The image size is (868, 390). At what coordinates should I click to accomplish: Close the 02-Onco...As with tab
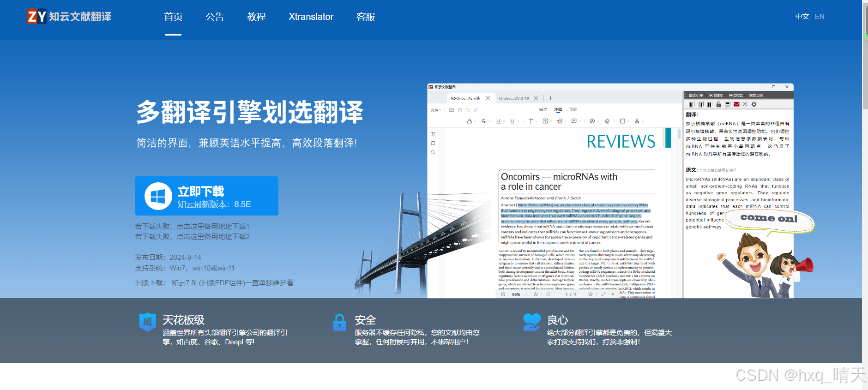tap(488, 98)
